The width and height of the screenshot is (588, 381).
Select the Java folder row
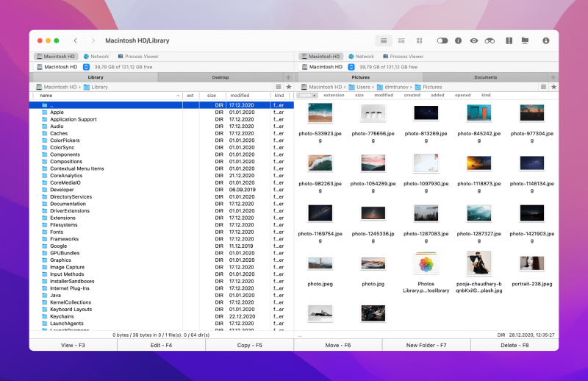pyautogui.click(x=161, y=296)
